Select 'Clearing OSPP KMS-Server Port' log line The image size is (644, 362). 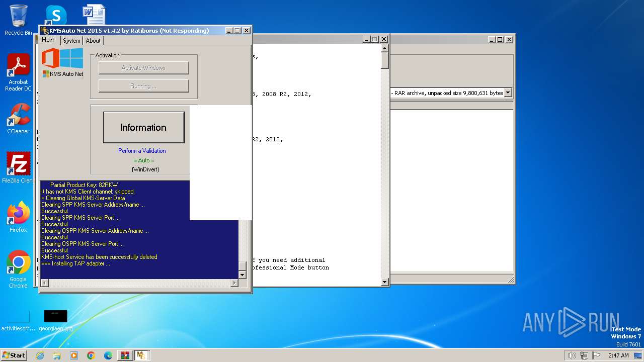point(82,244)
